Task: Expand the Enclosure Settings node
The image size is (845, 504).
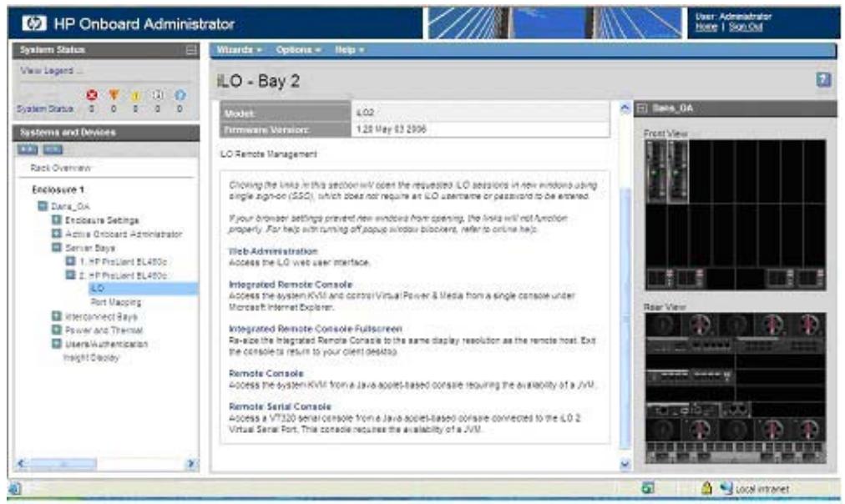Action: tap(56, 219)
